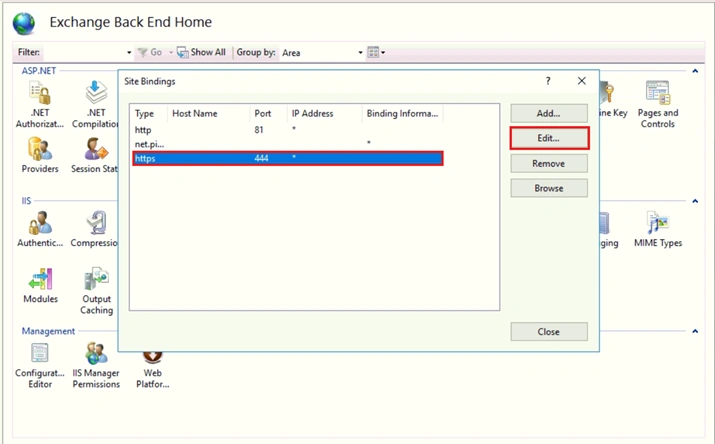Open the Modules feature

40,285
